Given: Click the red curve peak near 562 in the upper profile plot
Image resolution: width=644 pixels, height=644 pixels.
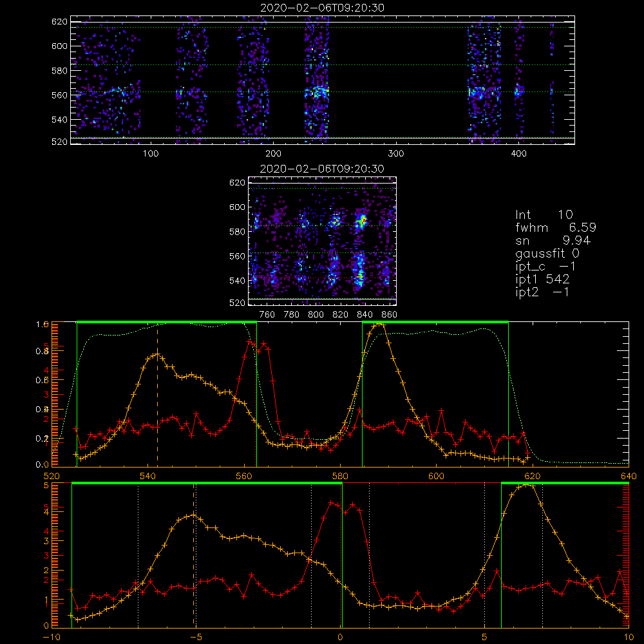Looking at the screenshot, I should pos(250,341).
